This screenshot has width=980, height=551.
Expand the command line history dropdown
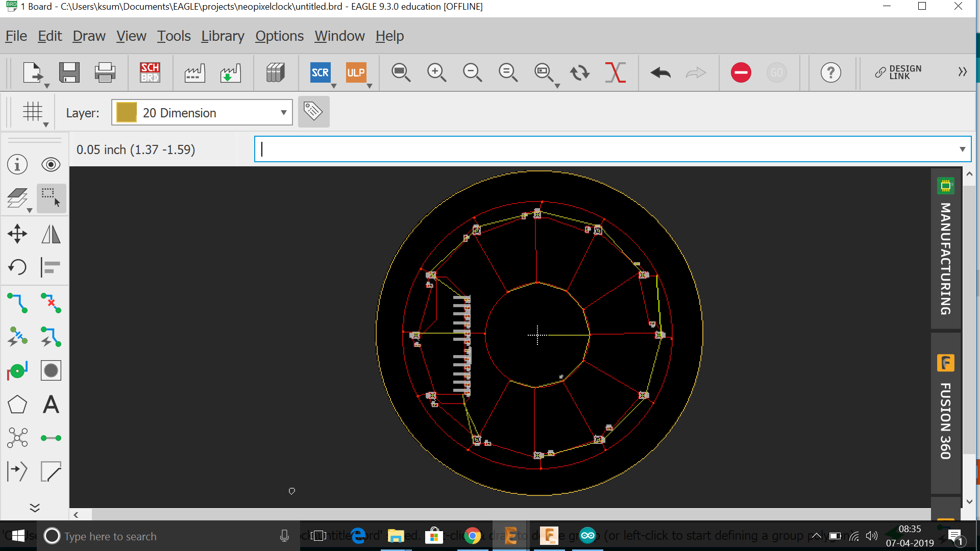click(962, 149)
